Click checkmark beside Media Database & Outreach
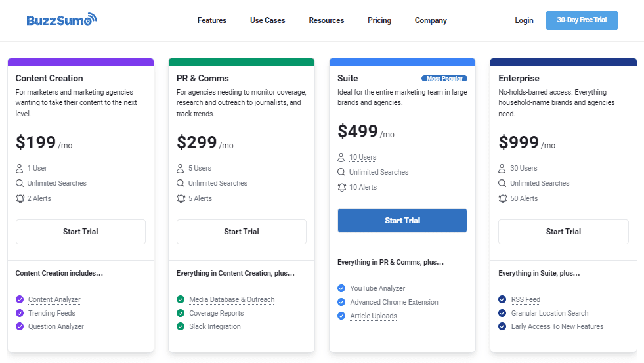Viewport: 644px width, 363px height. click(181, 299)
